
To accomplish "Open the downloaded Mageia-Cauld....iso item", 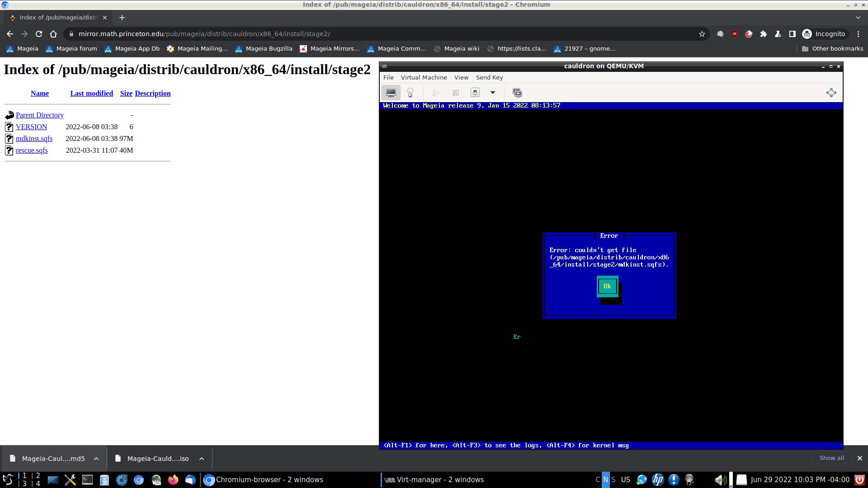I will point(152,459).
